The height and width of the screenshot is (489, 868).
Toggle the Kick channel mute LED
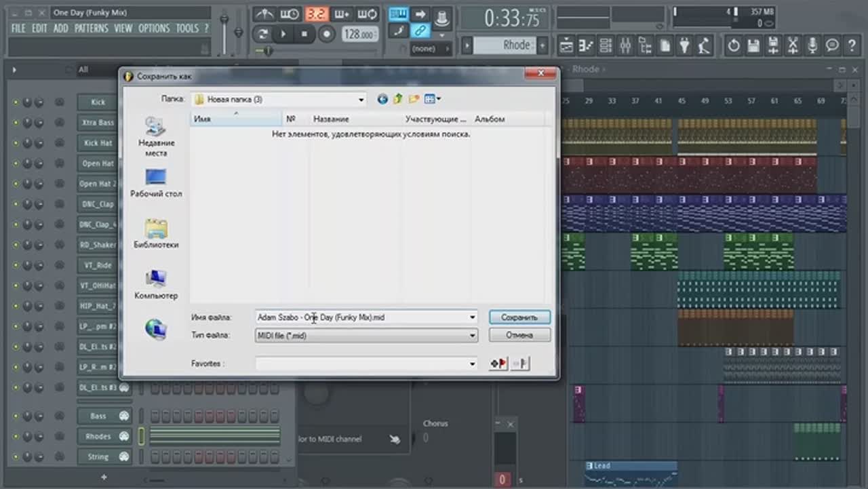[x=16, y=102]
